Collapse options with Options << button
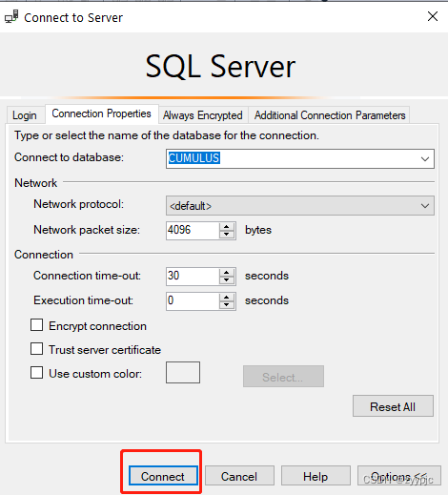Viewport: 448px width, 495px height. pos(399,476)
